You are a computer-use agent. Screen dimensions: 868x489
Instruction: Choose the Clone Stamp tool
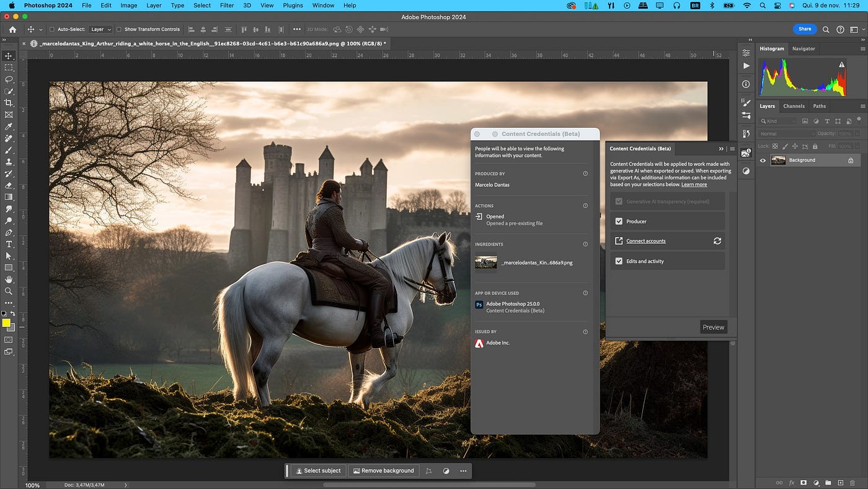[9, 162]
